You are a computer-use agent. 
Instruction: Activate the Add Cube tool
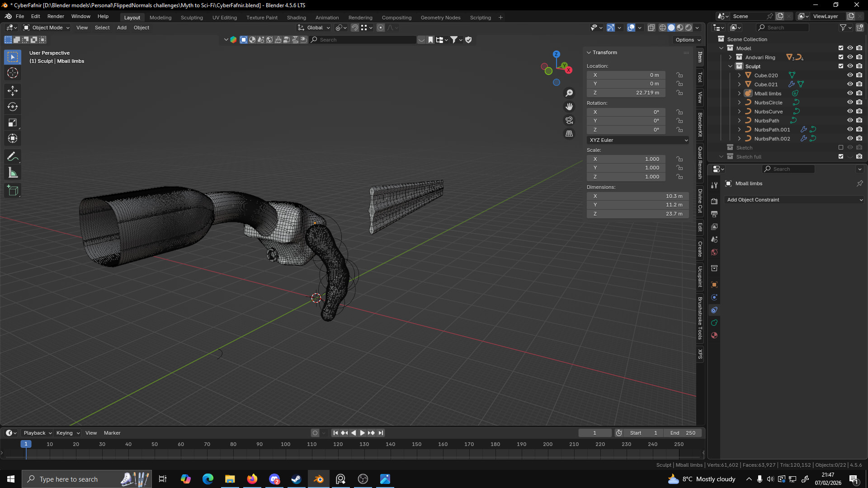click(x=13, y=191)
